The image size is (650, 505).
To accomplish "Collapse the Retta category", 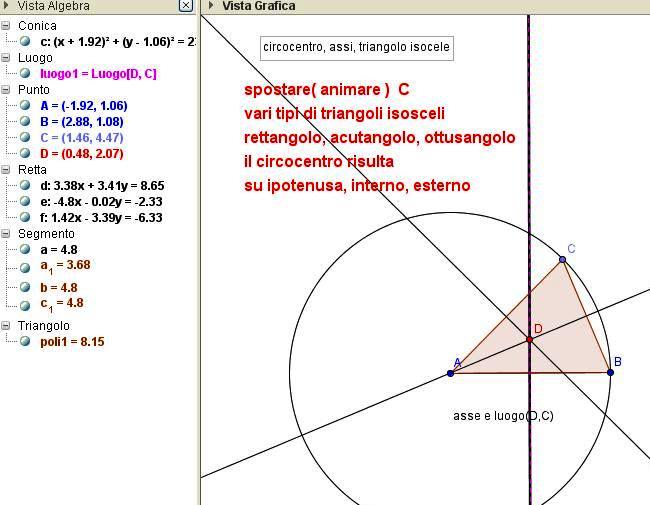I will click(x=5, y=170).
